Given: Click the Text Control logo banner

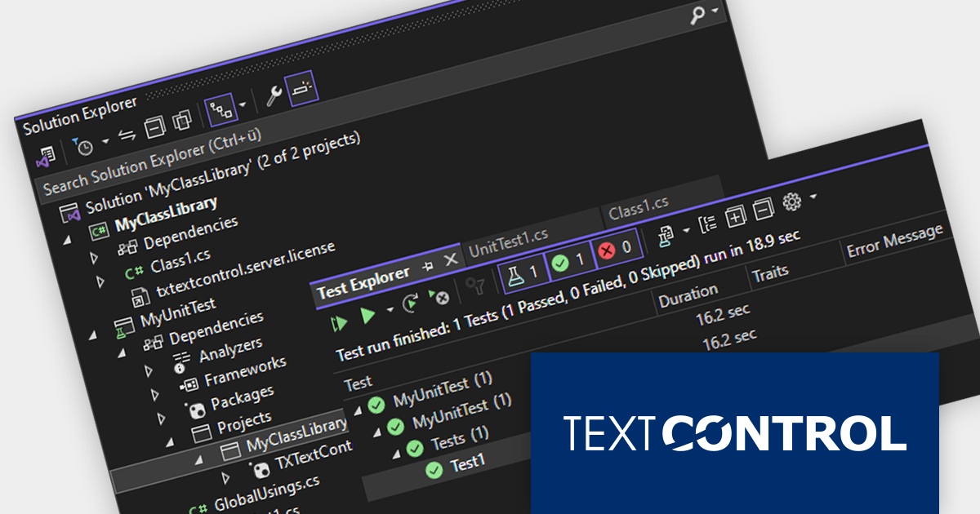Looking at the screenshot, I should coord(735,432).
